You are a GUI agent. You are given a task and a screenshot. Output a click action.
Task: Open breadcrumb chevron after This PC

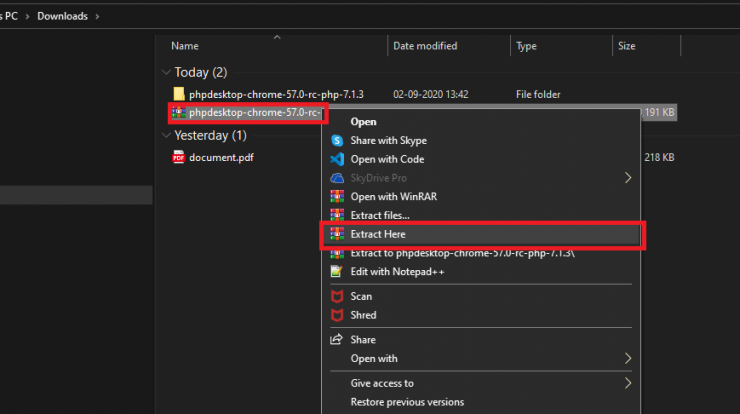point(27,17)
